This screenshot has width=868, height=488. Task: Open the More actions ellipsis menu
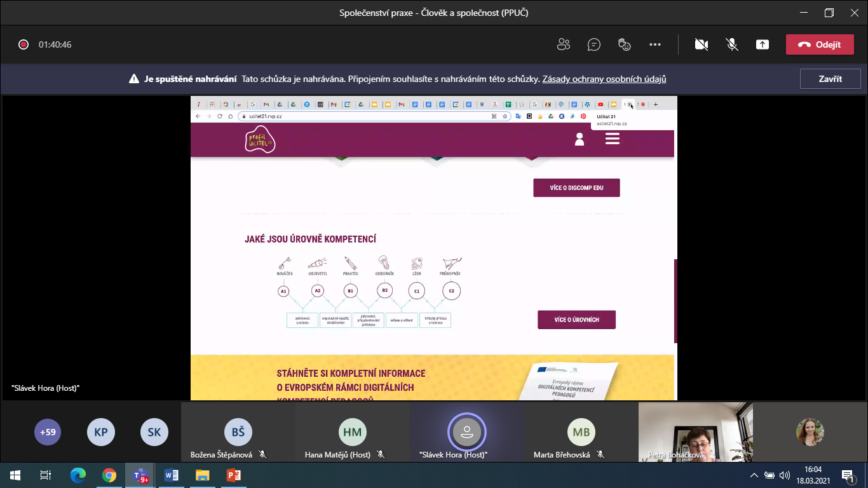655,44
